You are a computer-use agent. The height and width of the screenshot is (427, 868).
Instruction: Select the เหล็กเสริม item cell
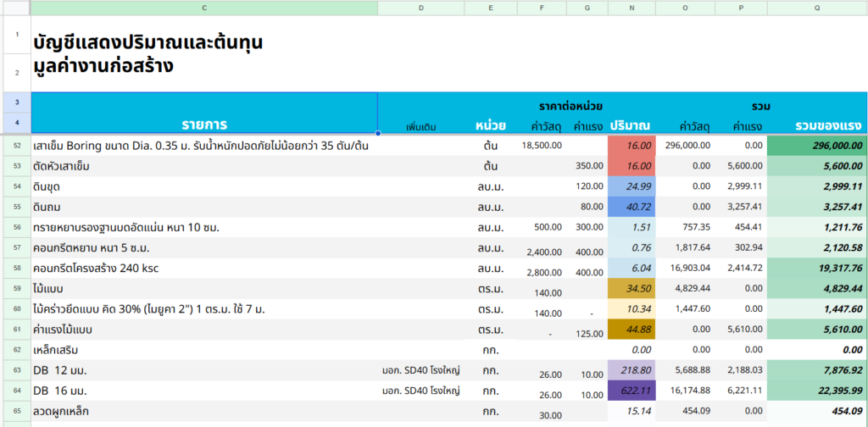click(x=204, y=350)
